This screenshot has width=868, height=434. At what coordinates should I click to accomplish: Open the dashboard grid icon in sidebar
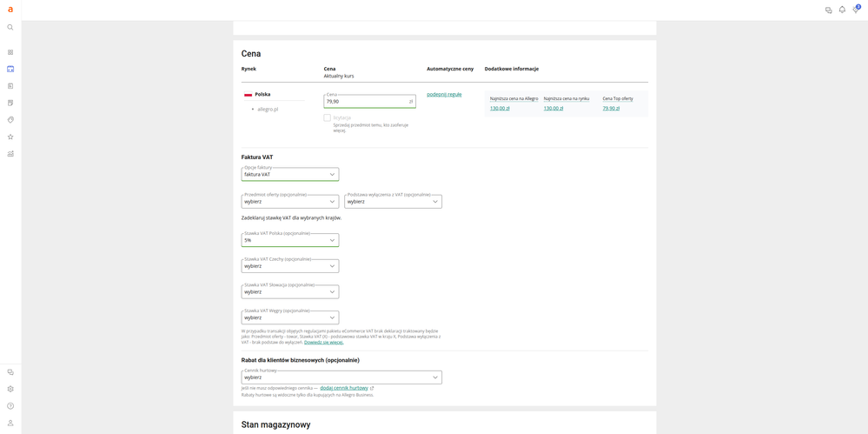(x=10, y=52)
